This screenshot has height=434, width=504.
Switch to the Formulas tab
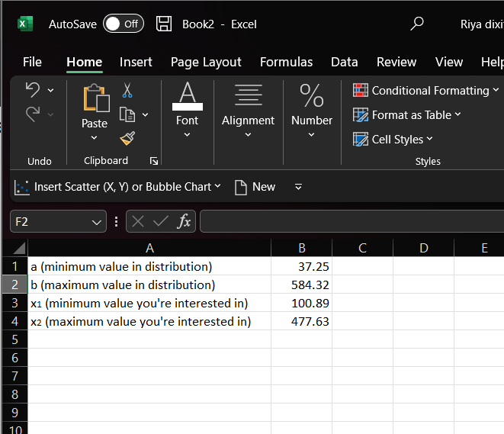tap(286, 62)
